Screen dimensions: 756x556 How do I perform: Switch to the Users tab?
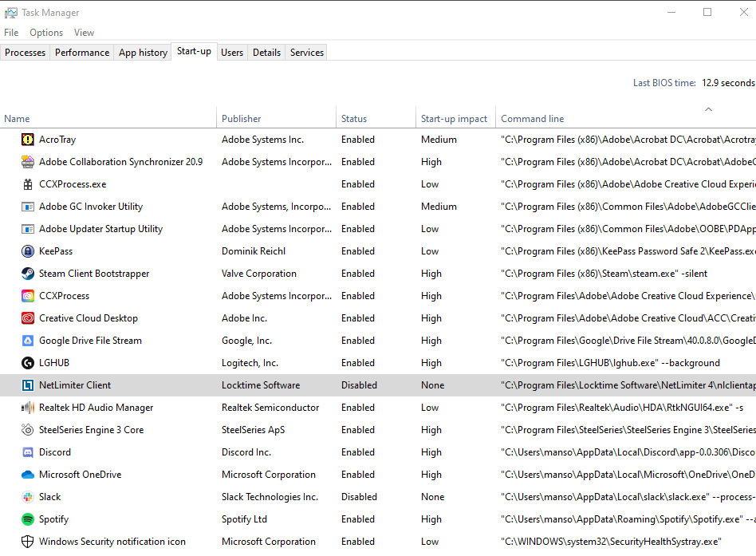pyautogui.click(x=232, y=53)
